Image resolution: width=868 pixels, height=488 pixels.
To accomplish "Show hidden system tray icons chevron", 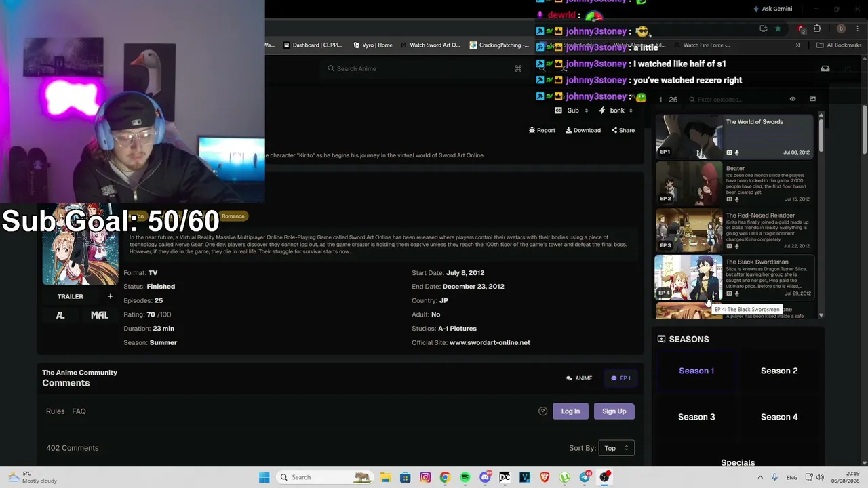I will 760,477.
